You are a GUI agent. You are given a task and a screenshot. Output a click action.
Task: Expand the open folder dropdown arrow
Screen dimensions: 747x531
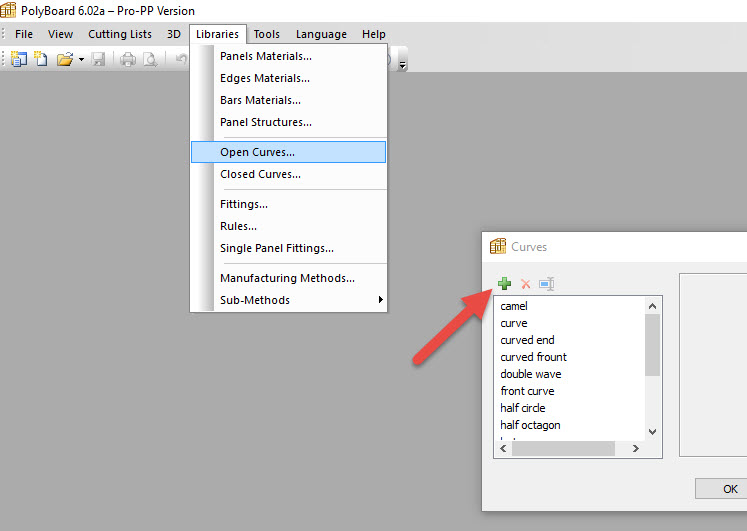(81, 60)
